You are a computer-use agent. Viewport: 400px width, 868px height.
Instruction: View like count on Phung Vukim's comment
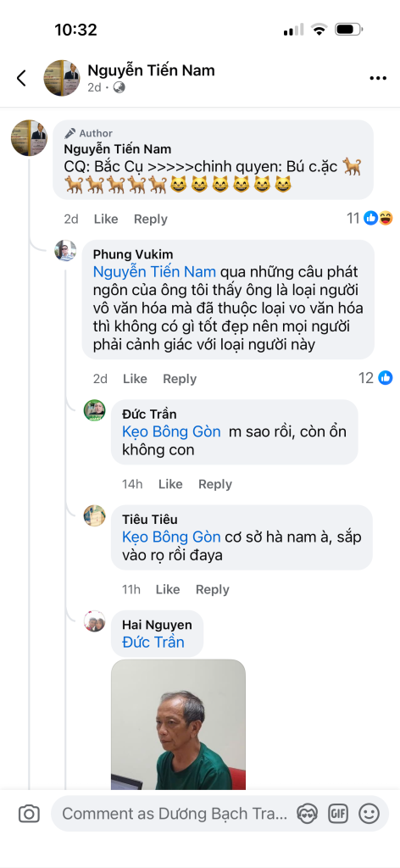(375, 378)
